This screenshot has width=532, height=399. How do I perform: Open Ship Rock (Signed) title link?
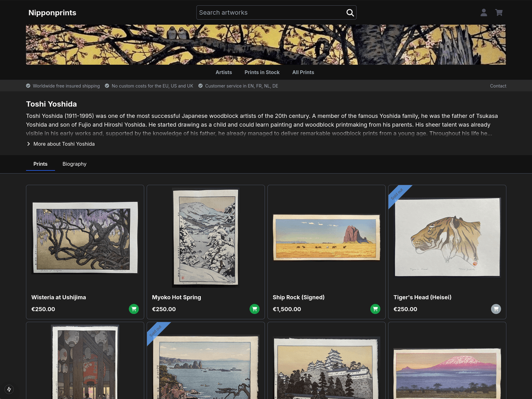[x=298, y=297]
